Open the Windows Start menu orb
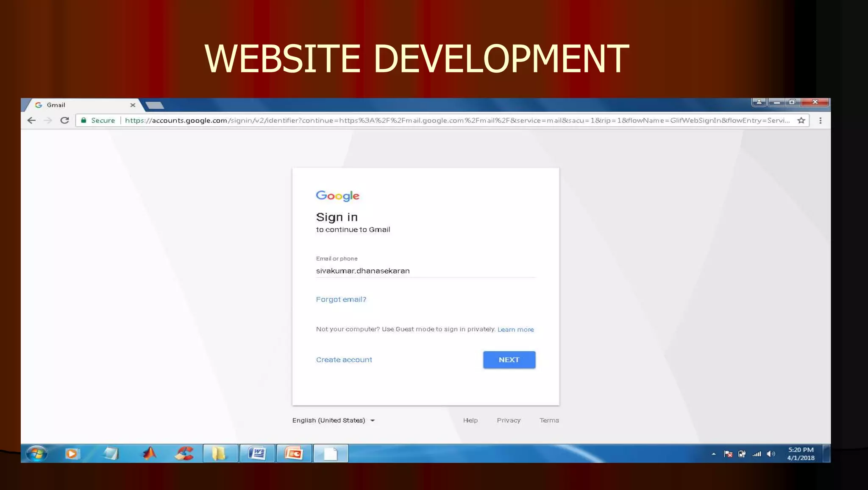Screen dimensions: 868x490 (x=37, y=454)
